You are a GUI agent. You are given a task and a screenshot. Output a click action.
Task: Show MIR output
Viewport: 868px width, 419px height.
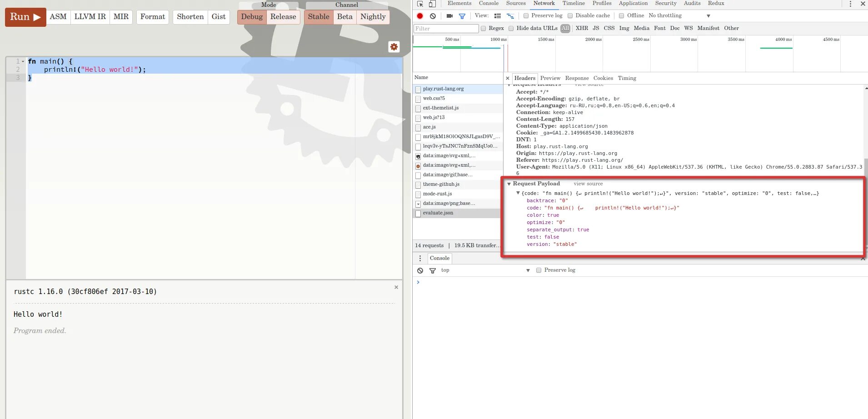[121, 17]
